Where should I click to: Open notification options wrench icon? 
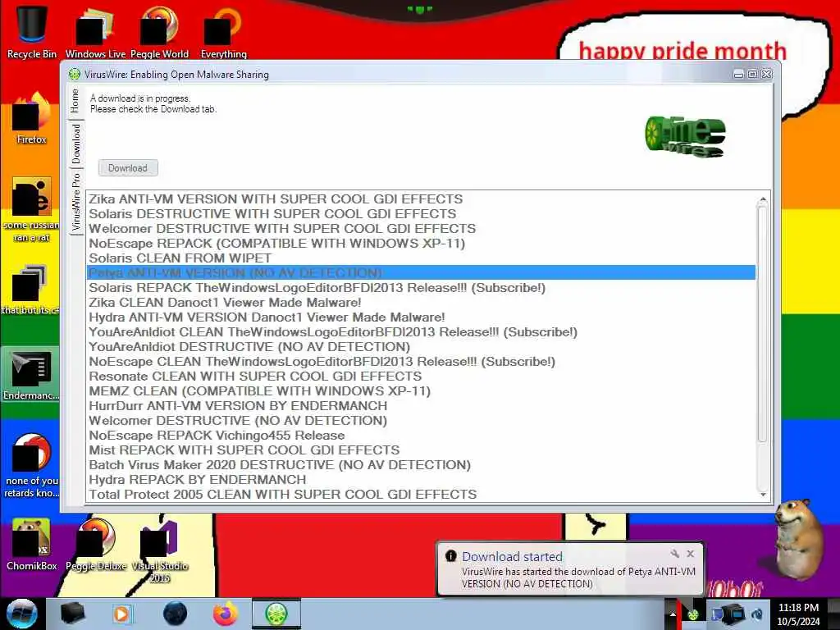pyautogui.click(x=674, y=554)
